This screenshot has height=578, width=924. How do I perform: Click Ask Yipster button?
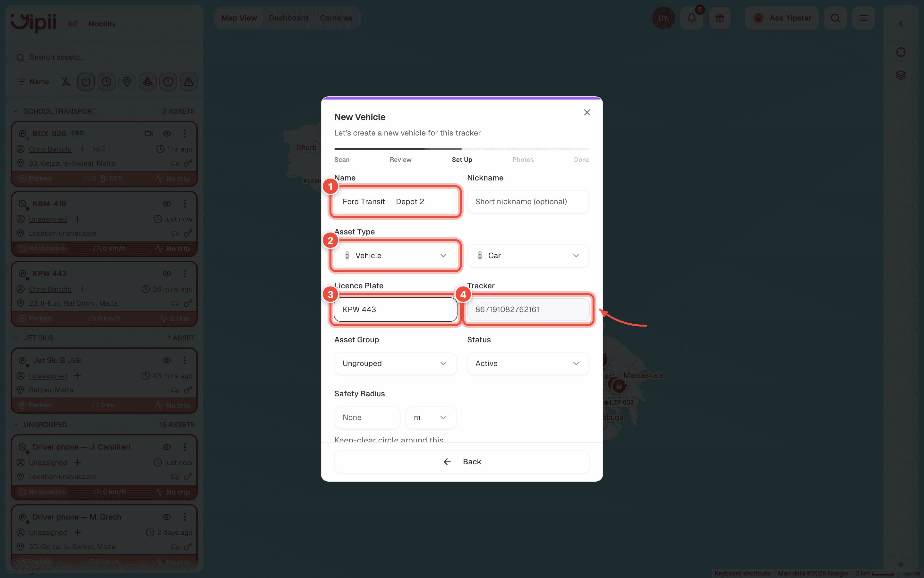[782, 18]
